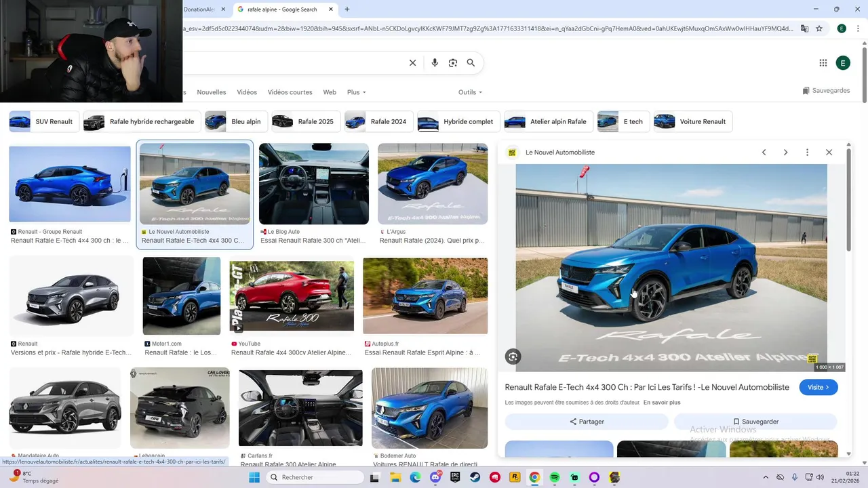Switch to the Web tab
Image resolution: width=868 pixels, height=488 pixels.
(330, 92)
